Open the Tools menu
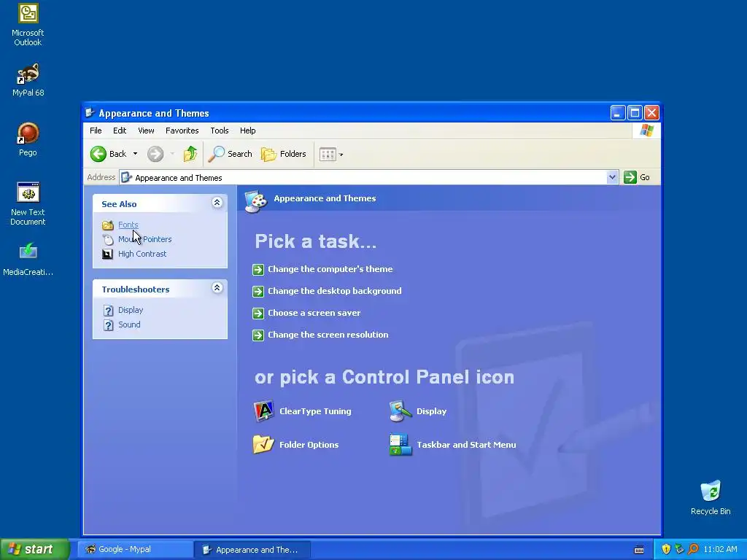This screenshot has height=560, width=747. point(219,131)
